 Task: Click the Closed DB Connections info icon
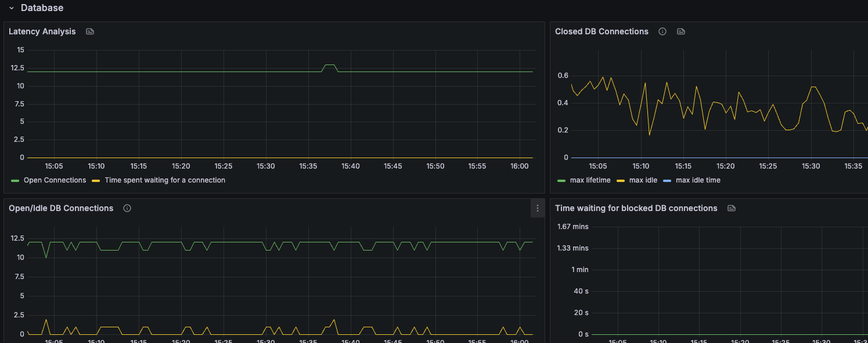(662, 31)
